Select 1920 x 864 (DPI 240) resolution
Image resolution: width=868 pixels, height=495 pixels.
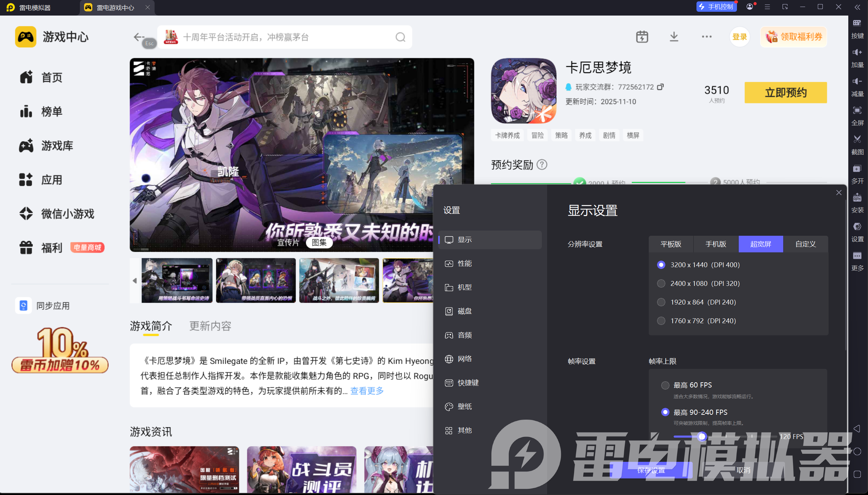(661, 302)
